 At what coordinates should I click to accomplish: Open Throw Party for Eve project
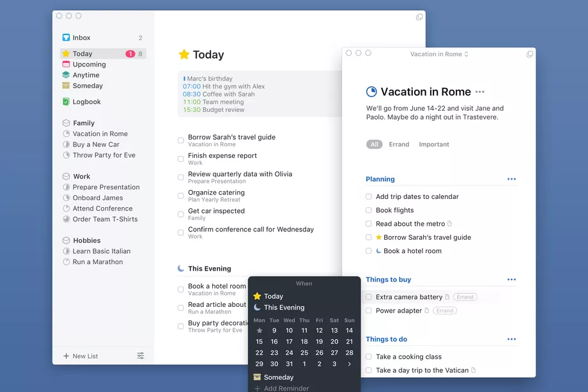tap(104, 155)
